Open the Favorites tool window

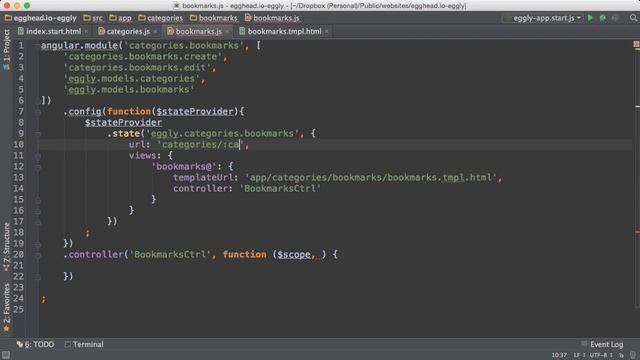pyautogui.click(x=6, y=308)
